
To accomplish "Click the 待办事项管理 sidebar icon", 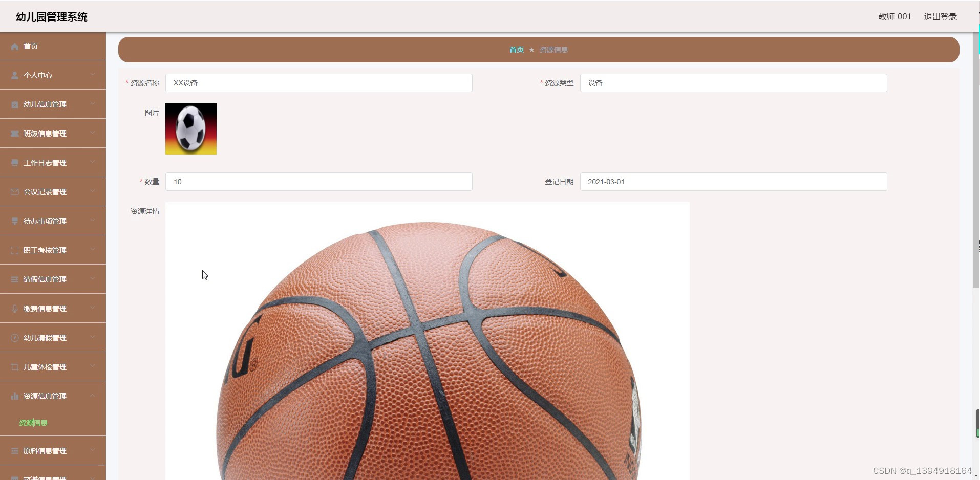I will (x=15, y=222).
